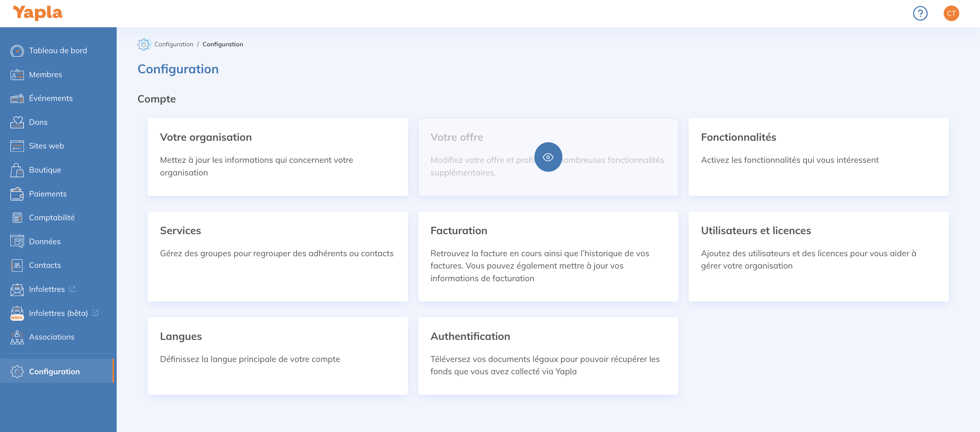Open the Données menu item

point(44,241)
